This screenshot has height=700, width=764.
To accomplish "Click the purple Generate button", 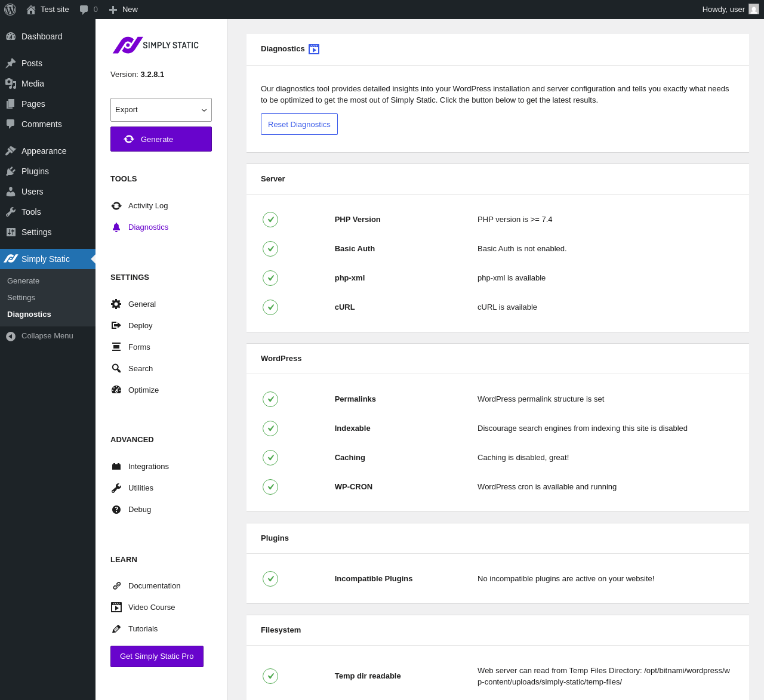I will click(x=161, y=139).
